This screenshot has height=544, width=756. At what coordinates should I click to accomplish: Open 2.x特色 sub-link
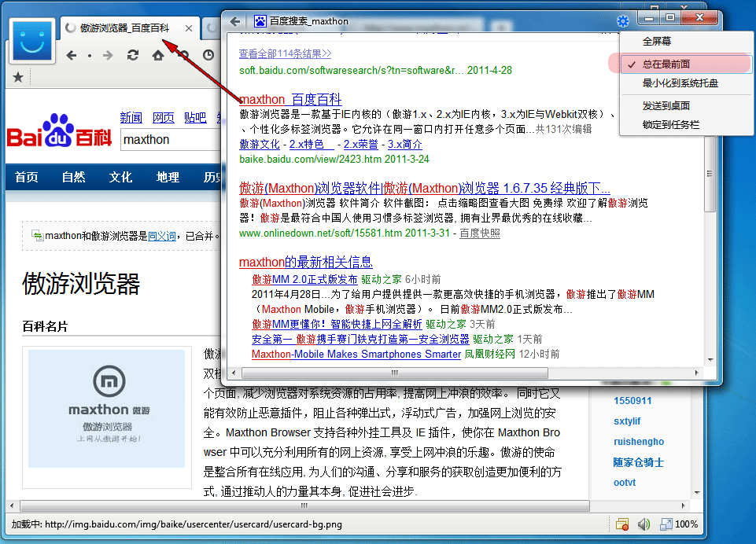(312, 144)
